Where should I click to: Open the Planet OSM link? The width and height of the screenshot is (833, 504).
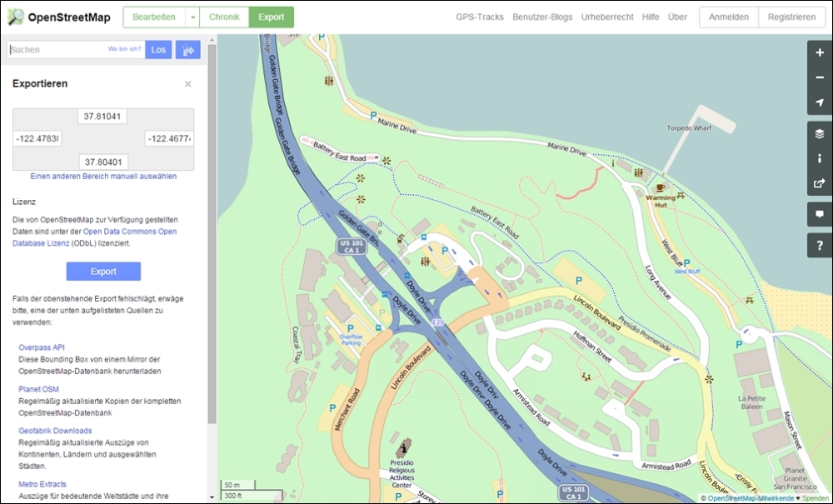[x=39, y=389]
